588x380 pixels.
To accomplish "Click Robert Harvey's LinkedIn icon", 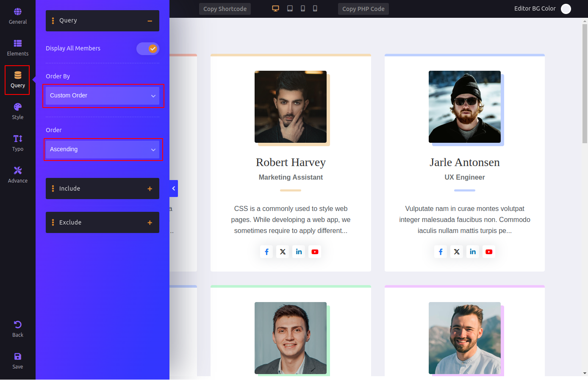I will [x=299, y=252].
